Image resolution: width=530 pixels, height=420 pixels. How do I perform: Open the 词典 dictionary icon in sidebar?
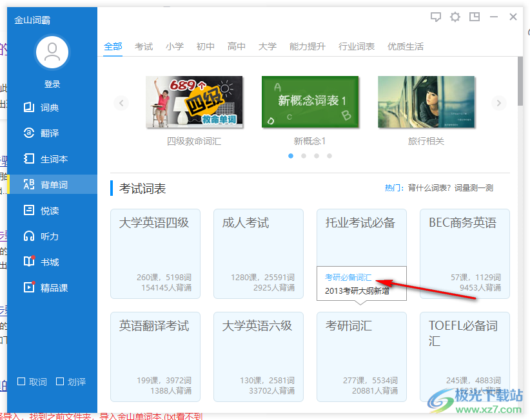pos(29,108)
